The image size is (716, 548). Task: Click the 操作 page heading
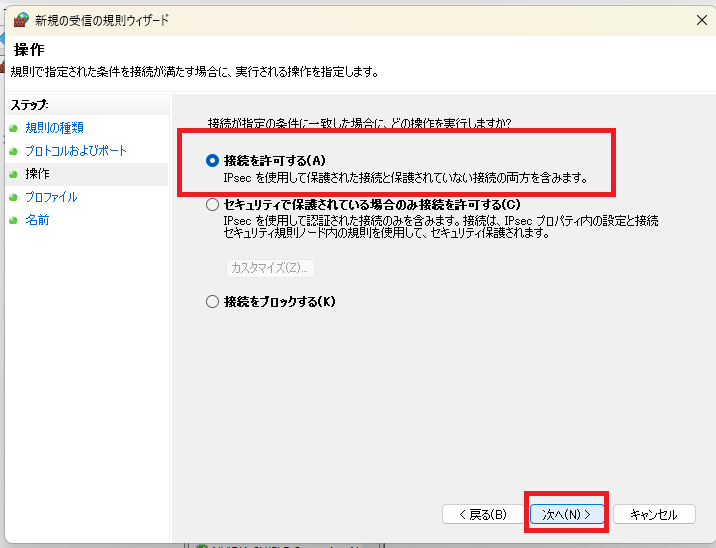coord(29,49)
